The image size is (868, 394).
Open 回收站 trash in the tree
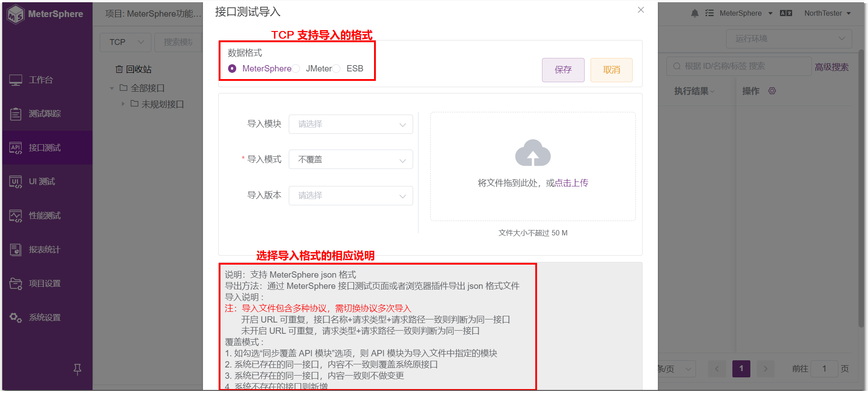tap(133, 69)
